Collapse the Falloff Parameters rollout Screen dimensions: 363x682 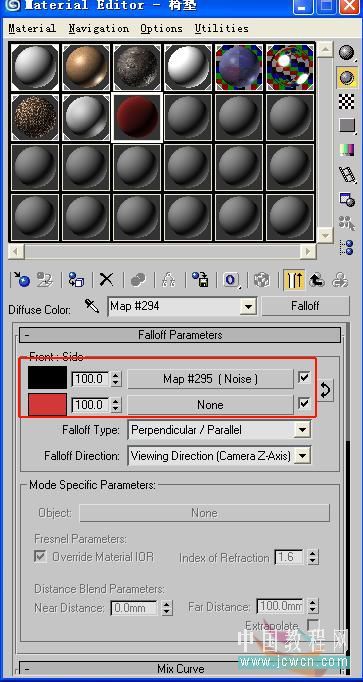click(x=180, y=335)
